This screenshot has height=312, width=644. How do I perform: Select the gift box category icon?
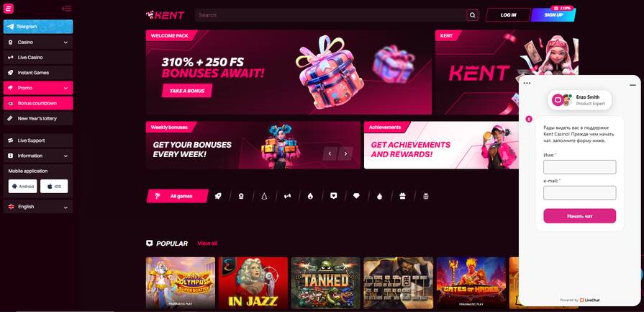pyautogui.click(x=402, y=196)
